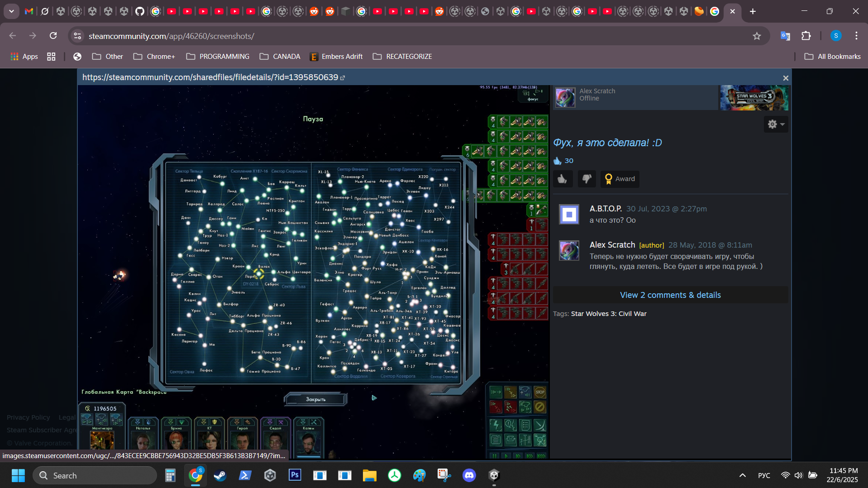This screenshot has width=868, height=488.
Task: Open Chrome three-dot menu
Action: [856, 36]
